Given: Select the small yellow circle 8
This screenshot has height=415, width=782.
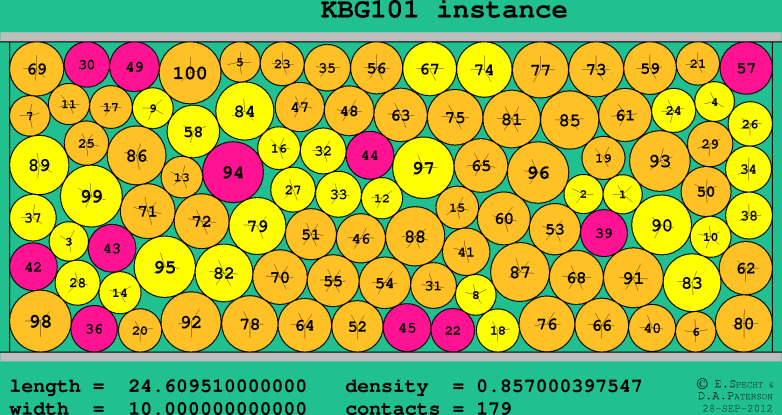Looking at the screenshot, I should pos(476,295).
